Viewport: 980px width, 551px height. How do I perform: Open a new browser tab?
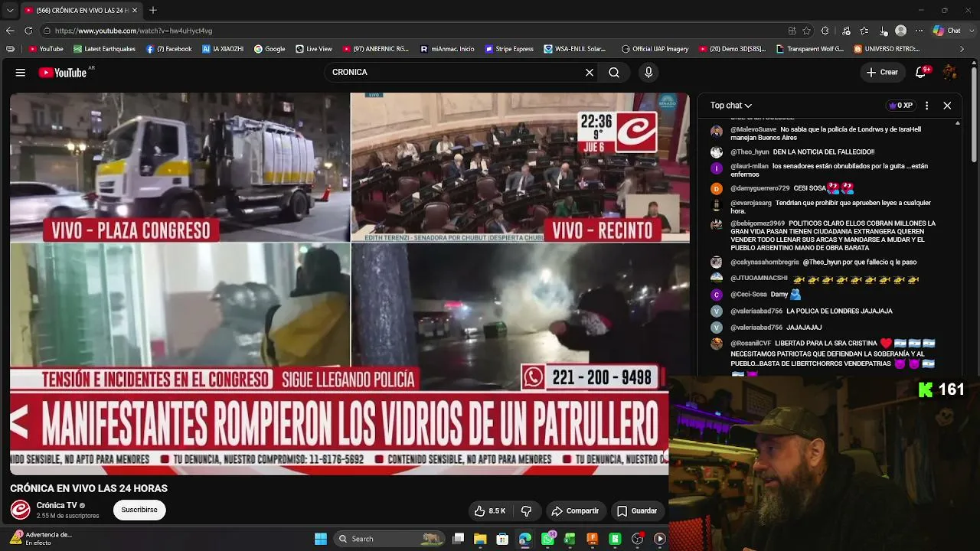click(x=153, y=10)
